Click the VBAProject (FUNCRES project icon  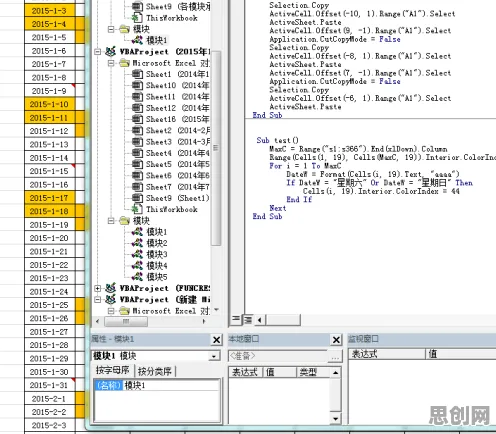[111, 288]
